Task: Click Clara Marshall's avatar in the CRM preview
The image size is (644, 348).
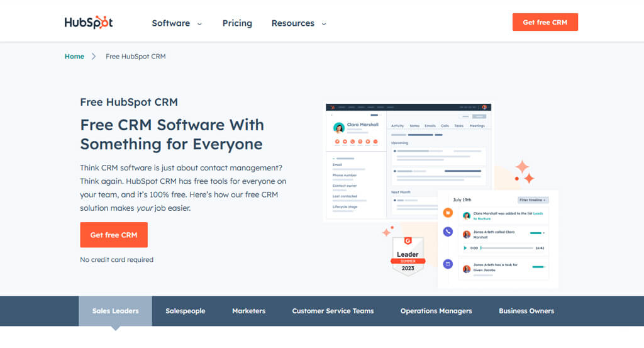Action: click(339, 128)
